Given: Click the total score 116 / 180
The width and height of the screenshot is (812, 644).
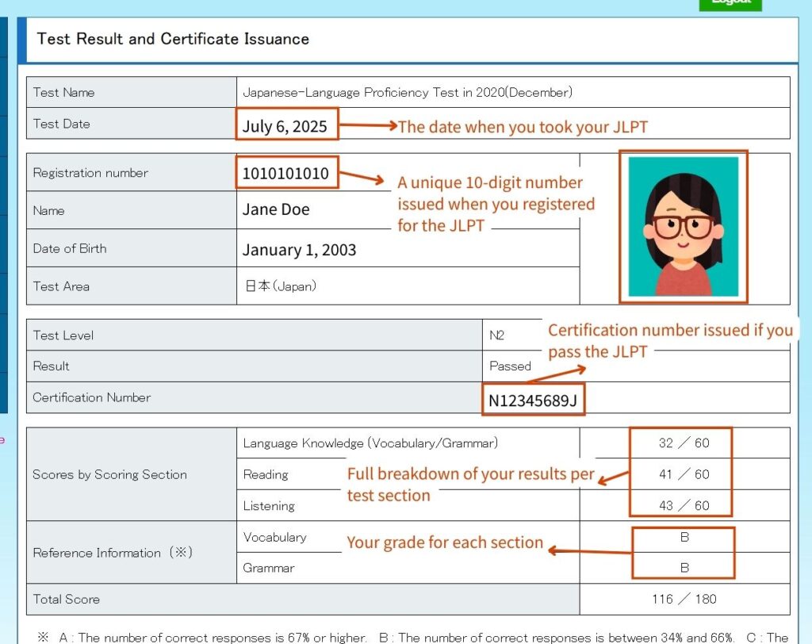Looking at the screenshot, I should [x=684, y=599].
